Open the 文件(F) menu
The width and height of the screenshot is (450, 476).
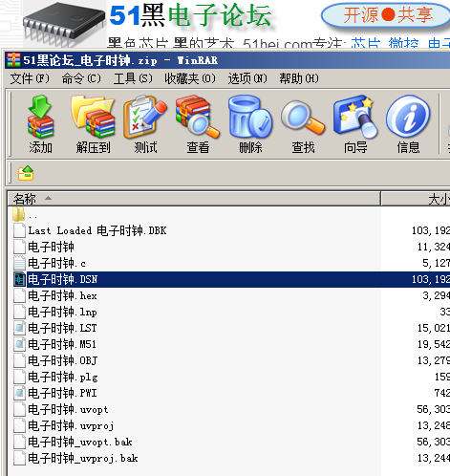click(30, 78)
